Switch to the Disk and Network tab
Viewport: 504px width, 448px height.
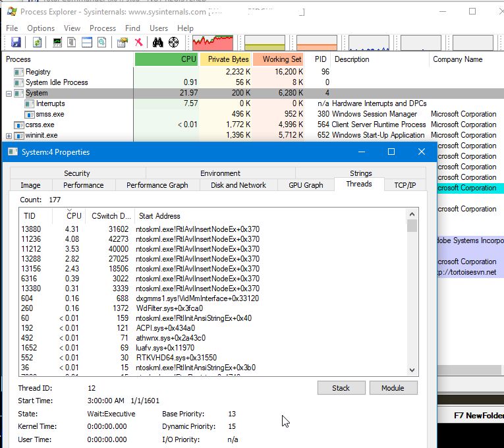(238, 185)
